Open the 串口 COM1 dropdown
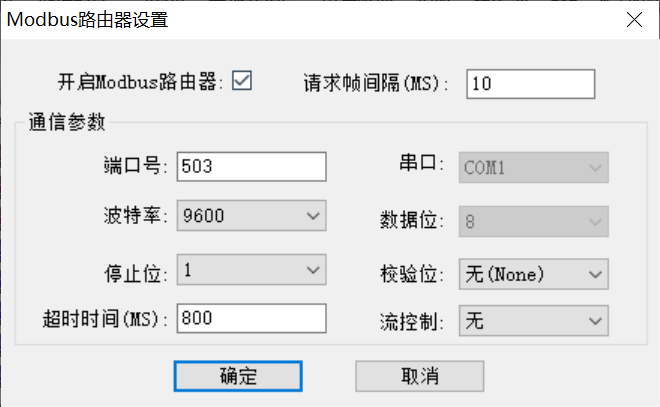The height and width of the screenshot is (407, 660). 533,168
